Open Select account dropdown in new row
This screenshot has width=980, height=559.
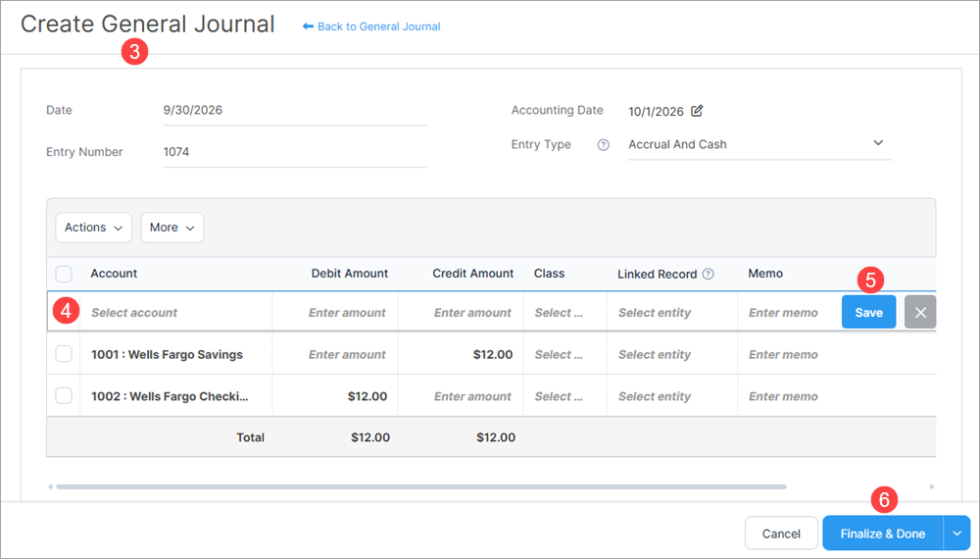176,312
